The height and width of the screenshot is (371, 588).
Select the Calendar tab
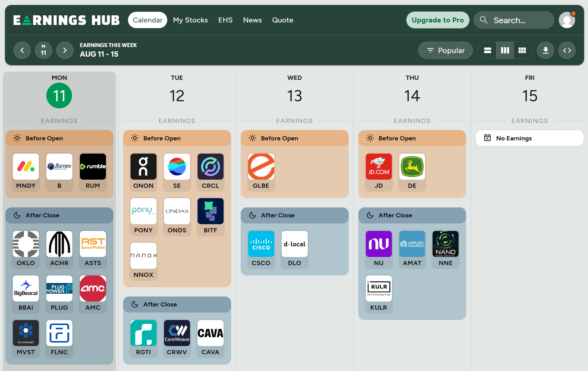(148, 20)
